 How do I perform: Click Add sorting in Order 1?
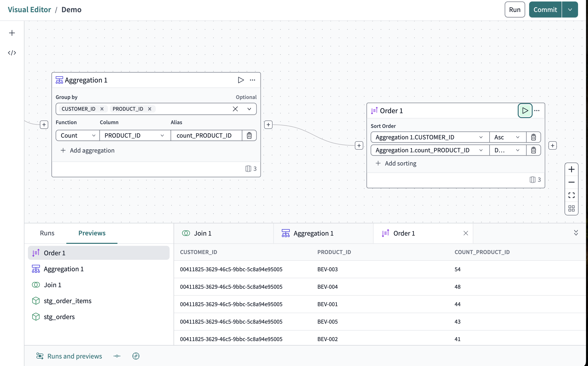[396, 163]
